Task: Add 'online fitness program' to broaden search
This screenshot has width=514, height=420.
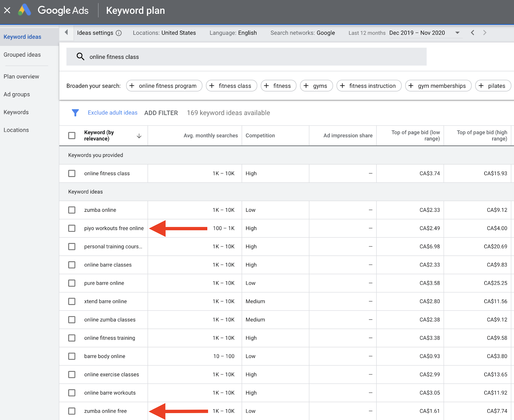Action: (164, 86)
